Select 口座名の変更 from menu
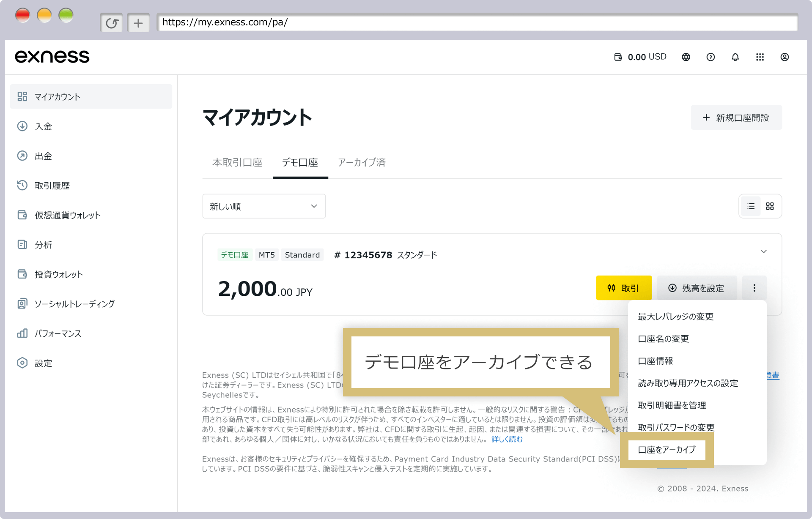This screenshot has width=812, height=519. coord(697,339)
